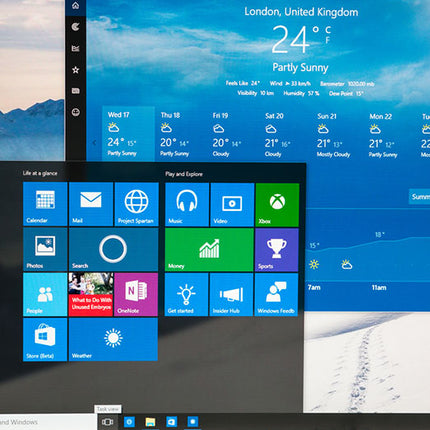Click the Search Cortana tile
This screenshot has height=430, width=430.
[x=113, y=249]
